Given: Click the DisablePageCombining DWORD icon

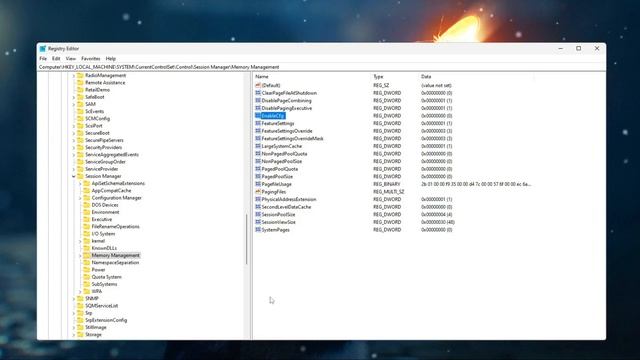Looking at the screenshot, I should 258,100.
